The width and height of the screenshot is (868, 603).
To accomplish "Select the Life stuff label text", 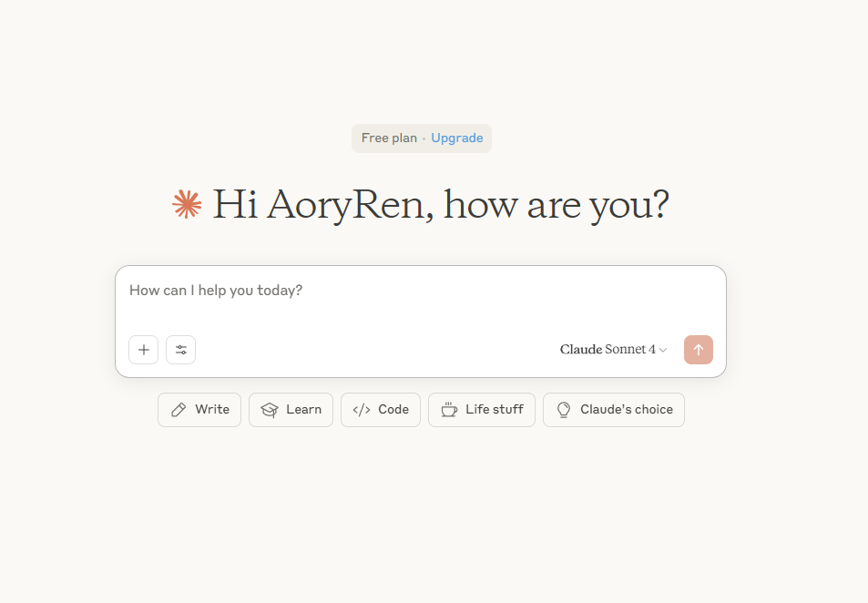I will click(494, 410).
